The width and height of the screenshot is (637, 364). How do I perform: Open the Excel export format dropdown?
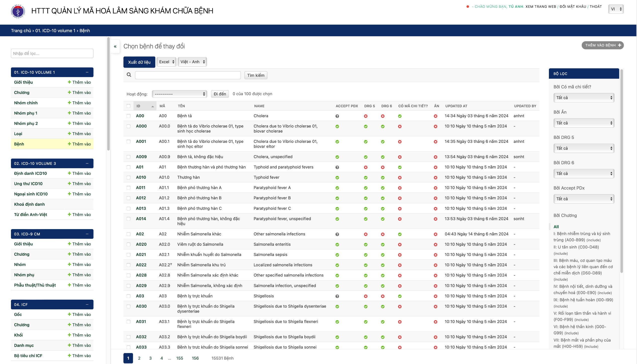(166, 62)
